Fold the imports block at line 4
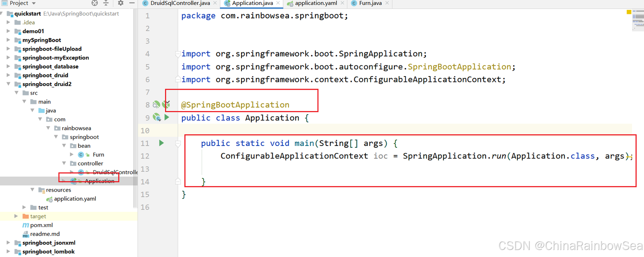 (178, 54)
